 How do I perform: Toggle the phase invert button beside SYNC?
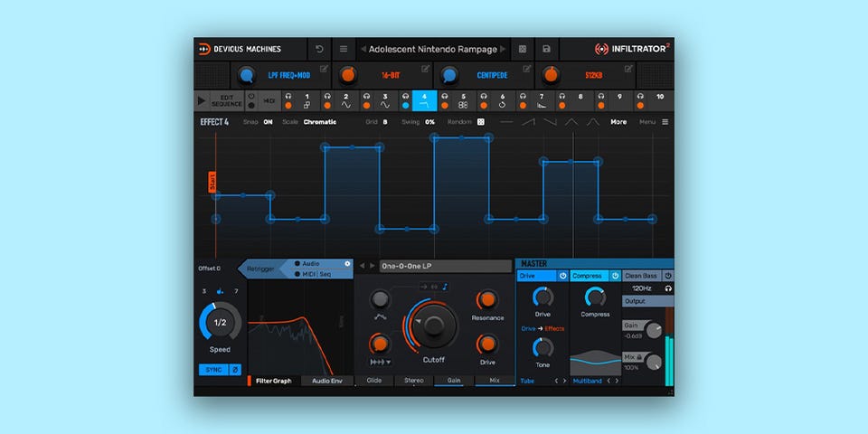[x=235, y=370]
